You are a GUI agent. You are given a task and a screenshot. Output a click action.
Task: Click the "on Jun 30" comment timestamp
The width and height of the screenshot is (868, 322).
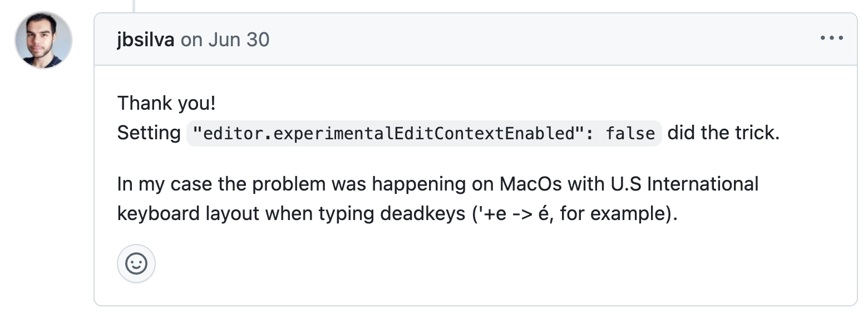coord(225,40)
